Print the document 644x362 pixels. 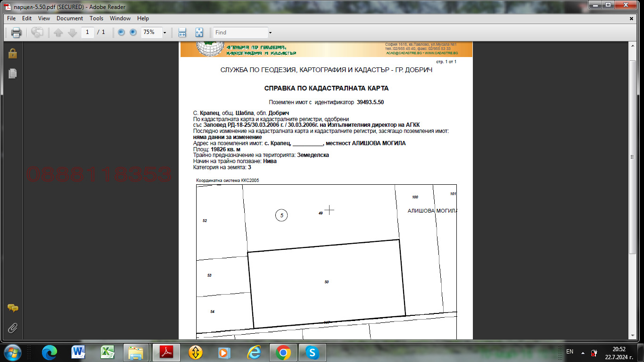[x=17, y=32]
